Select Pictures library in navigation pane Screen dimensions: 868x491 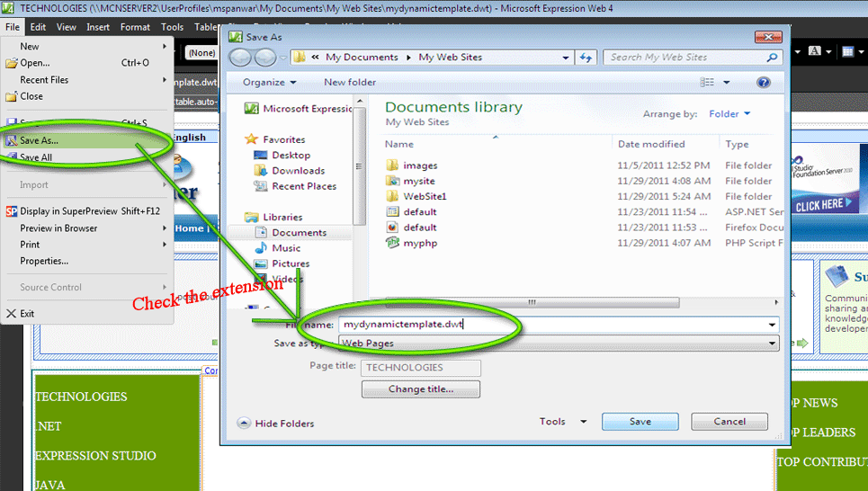(291, 263)
